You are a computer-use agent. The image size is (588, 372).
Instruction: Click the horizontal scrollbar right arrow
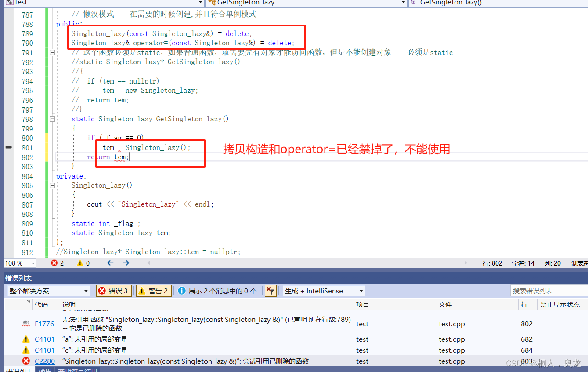[466, 263]
